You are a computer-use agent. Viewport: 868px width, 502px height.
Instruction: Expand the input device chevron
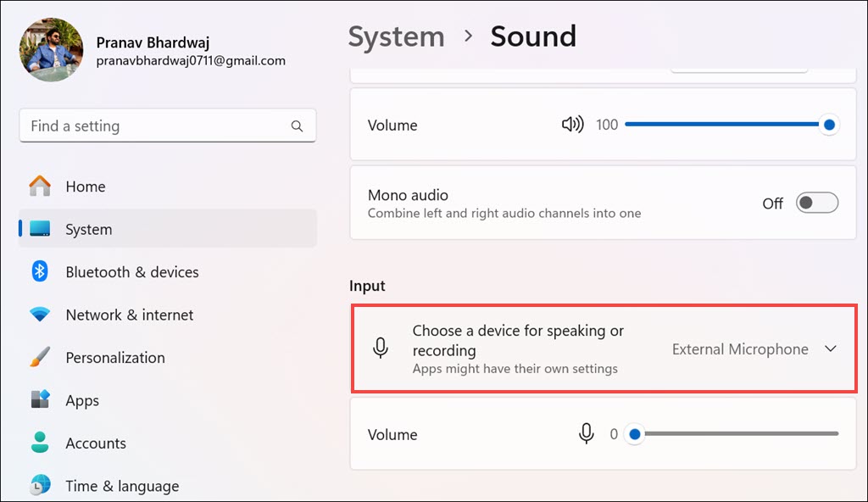tap(831, 349)
